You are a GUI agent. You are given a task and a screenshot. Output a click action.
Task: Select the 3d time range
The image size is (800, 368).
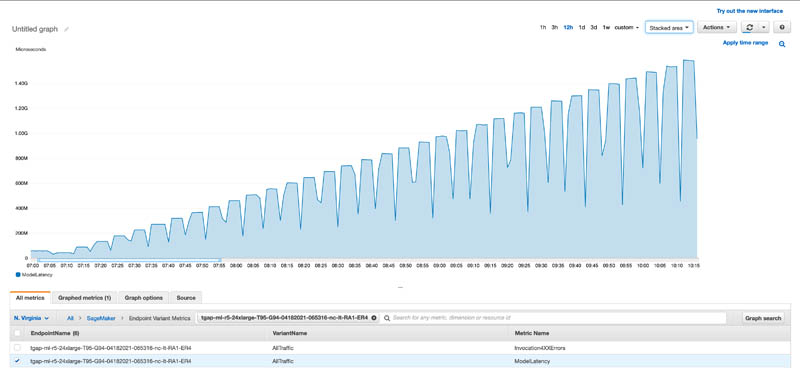(x=594, y=28)
